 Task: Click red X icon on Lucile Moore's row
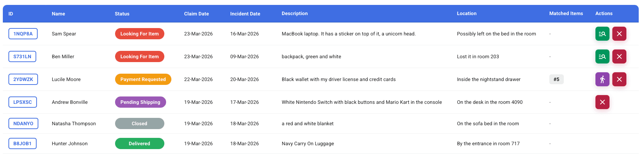(619, 79)
